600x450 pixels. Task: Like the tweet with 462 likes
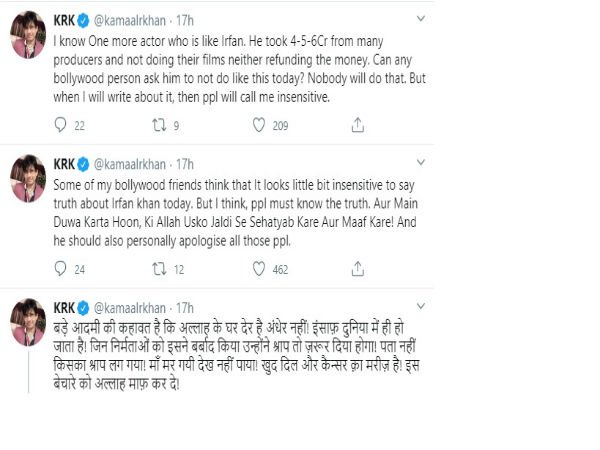click(x=257, y=268)
